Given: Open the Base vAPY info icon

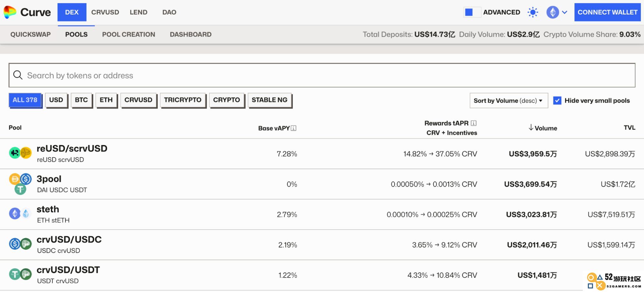Looking at the screenshot, I should (293, 128).
